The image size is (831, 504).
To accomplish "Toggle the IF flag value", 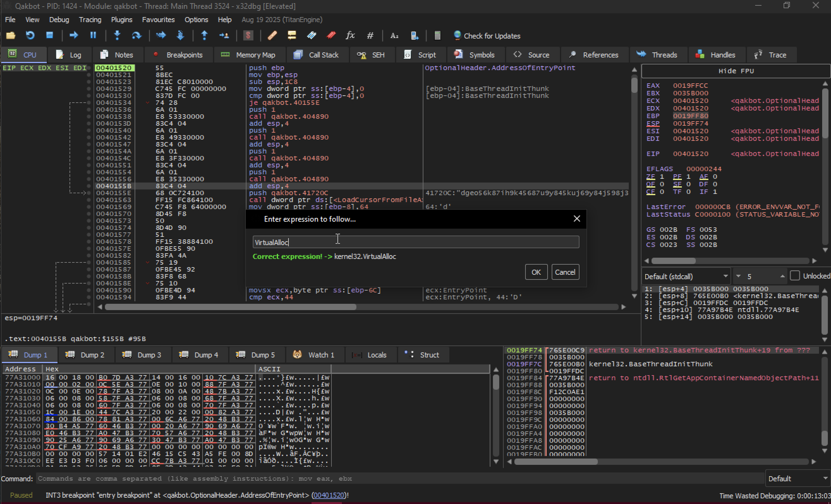I will tap(715, 192).
